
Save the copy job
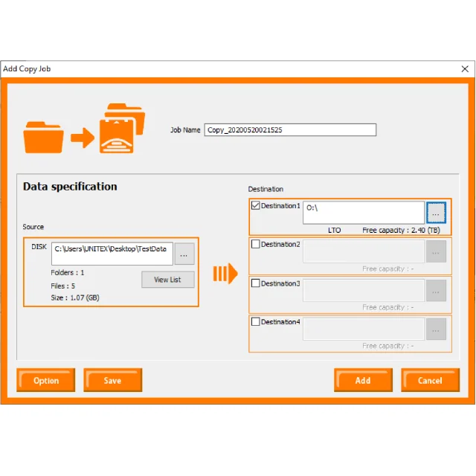coord(112,380)
